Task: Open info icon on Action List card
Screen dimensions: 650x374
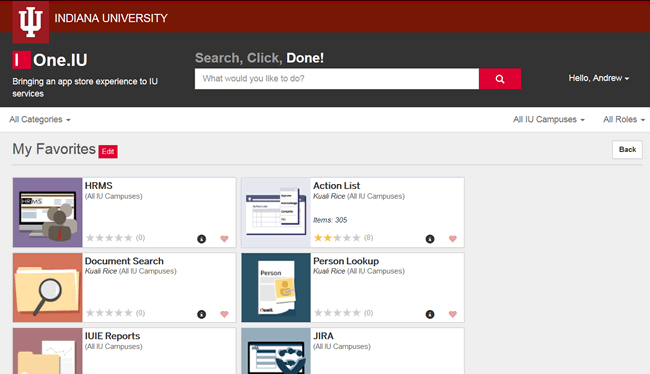Action: coord(430,239)
